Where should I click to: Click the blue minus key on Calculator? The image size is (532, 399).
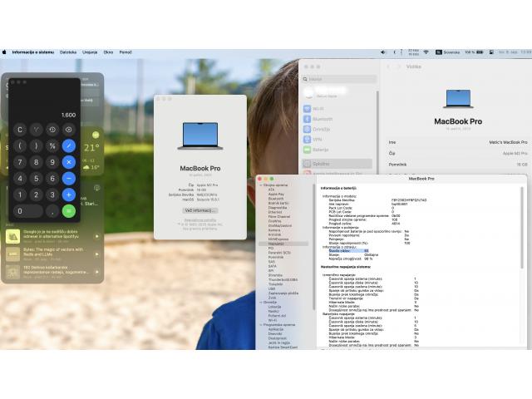(x=68, y=179)
